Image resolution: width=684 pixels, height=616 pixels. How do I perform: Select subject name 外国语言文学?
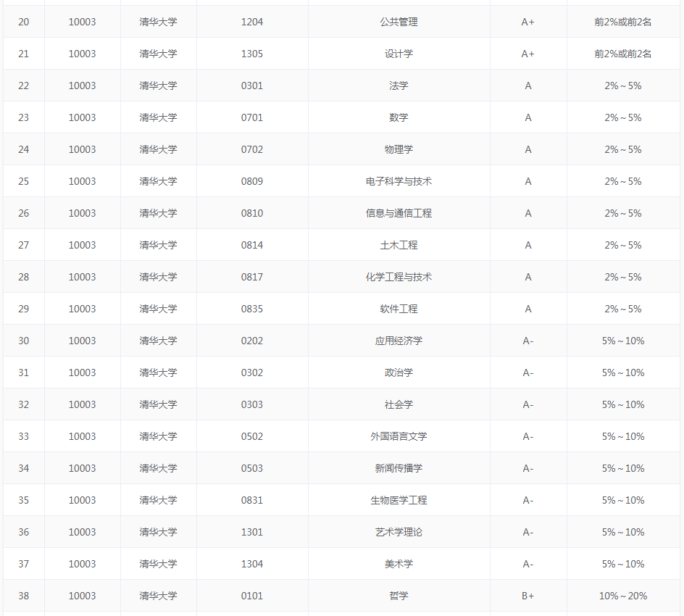coord(399,436)
